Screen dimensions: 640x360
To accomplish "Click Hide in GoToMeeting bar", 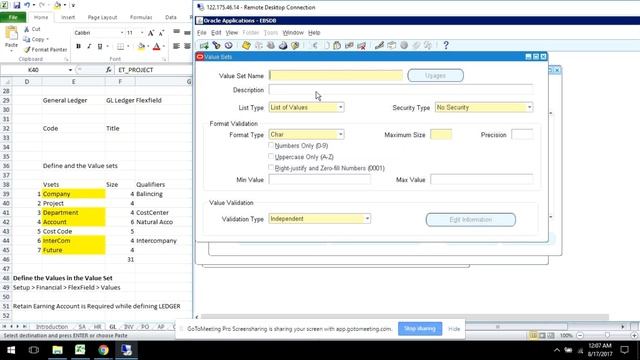I will pyautogui.click(x=454, y=329).
